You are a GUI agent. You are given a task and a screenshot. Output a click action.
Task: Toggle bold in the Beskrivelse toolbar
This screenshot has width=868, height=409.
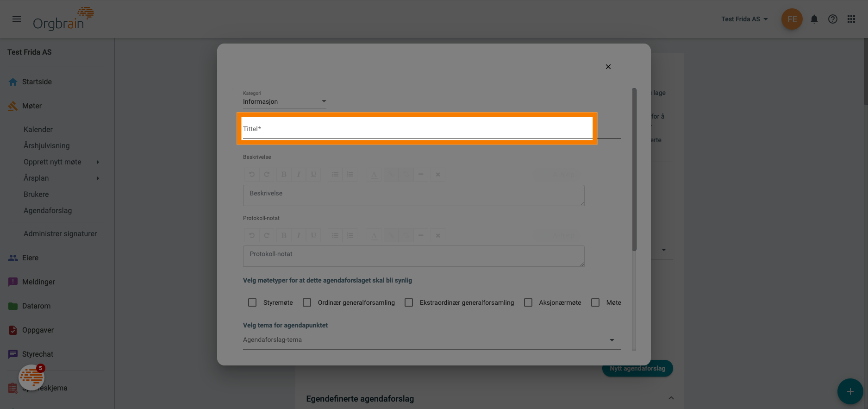[284, 175]
